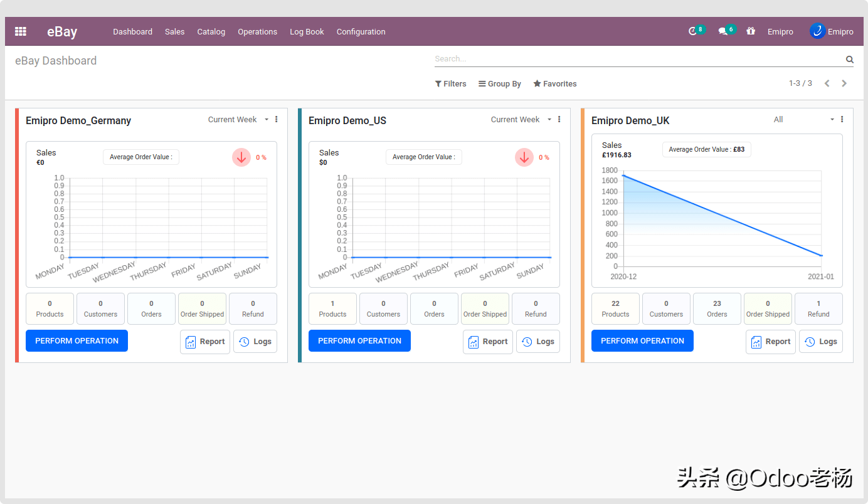Click PERFORM OPERATION on Emipro Demo_US card
Screen dimensions: 868x504
[x=359, y=341]
